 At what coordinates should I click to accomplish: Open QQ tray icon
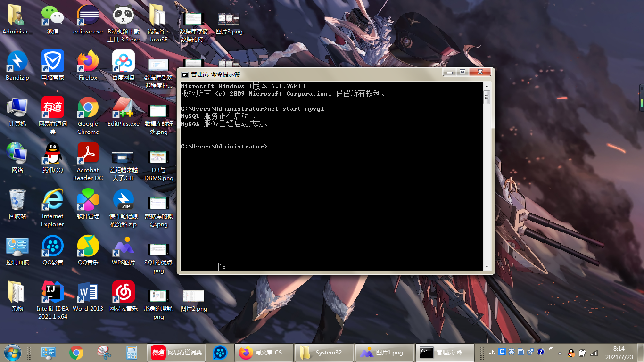click(571, 353)
